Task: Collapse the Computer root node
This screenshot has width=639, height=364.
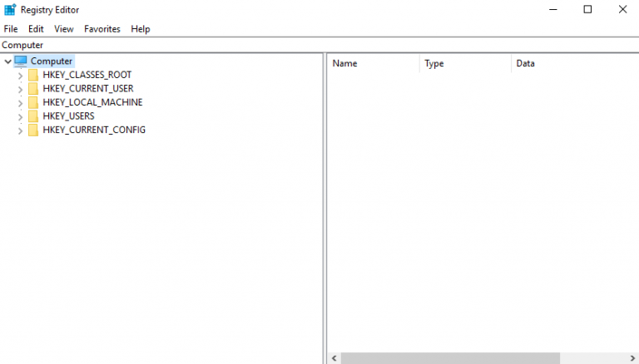Action: coord(7,61)
